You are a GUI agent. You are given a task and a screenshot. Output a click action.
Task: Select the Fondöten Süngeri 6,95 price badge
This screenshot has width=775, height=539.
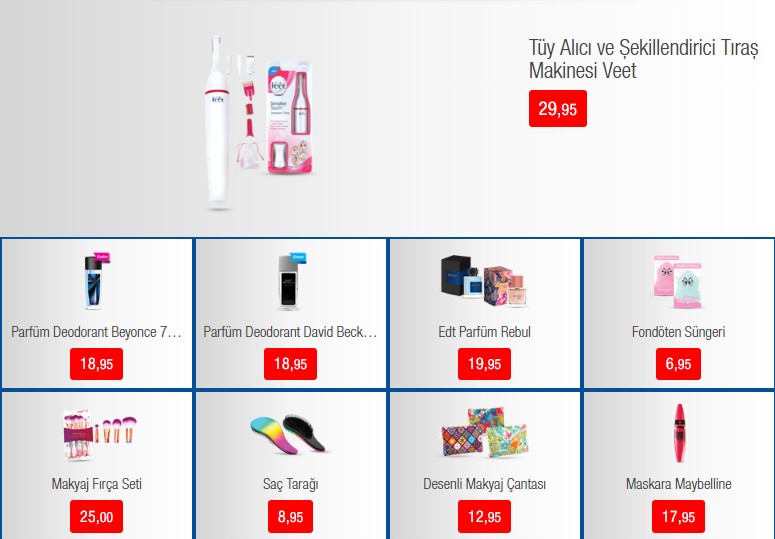[678, 364]
